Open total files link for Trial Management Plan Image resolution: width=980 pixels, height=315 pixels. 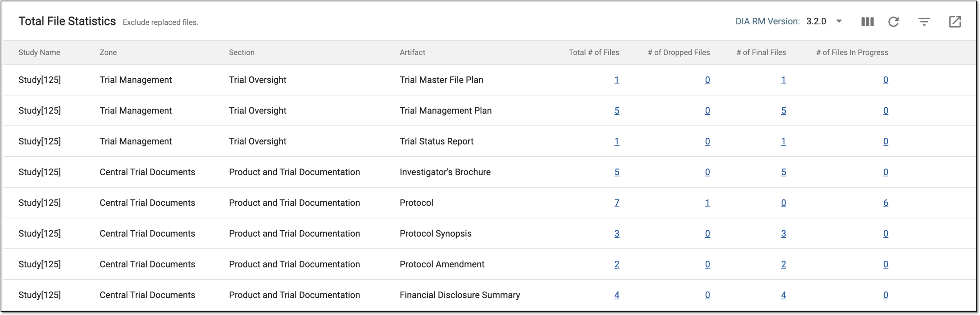(617, 111)
